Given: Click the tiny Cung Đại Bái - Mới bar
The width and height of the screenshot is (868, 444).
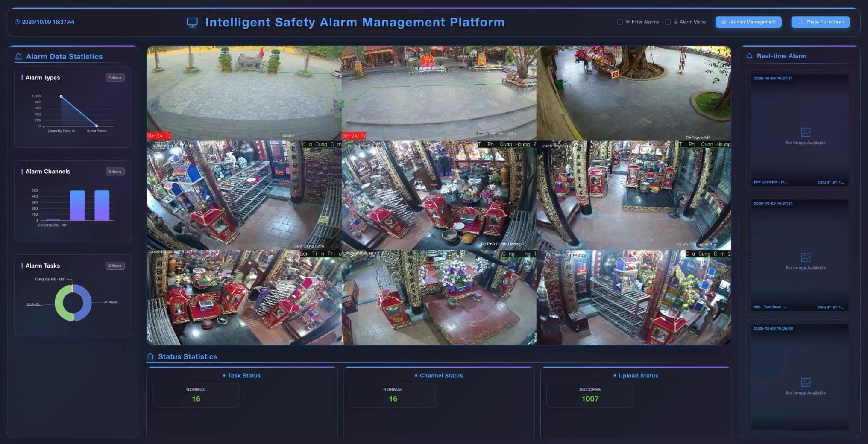Looking at the screenshot, I should tap(53, 220).
